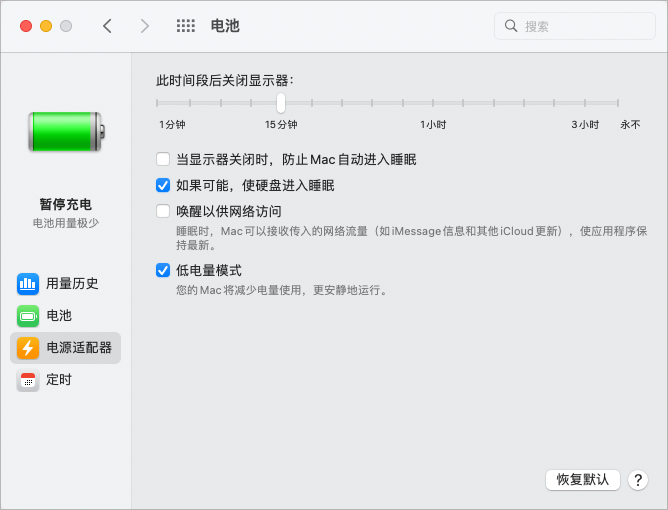Click the magnifying glass search icon
668x510 pixels.
[511, 26]
